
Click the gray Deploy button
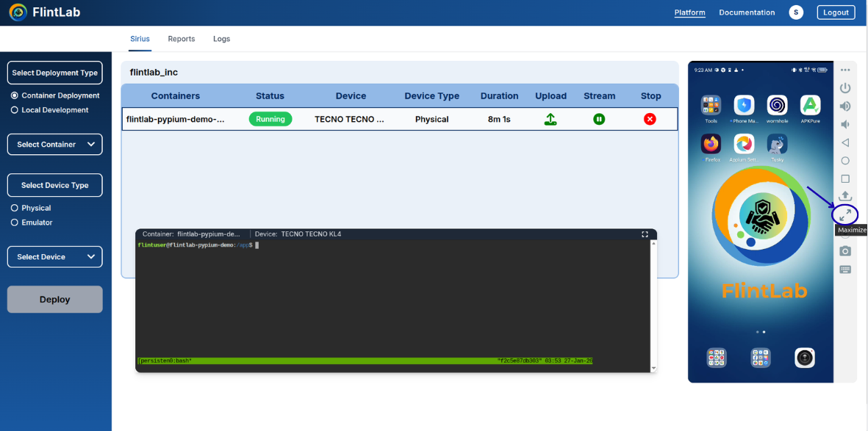point(55,300)
